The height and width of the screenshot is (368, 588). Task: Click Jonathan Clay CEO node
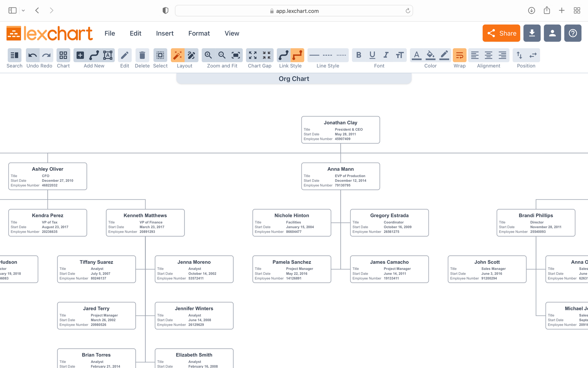click(340, 130)
